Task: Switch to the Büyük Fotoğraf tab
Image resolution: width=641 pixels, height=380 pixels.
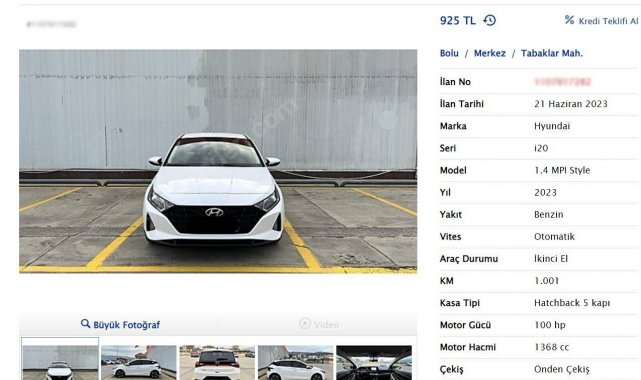Action: 120,324
